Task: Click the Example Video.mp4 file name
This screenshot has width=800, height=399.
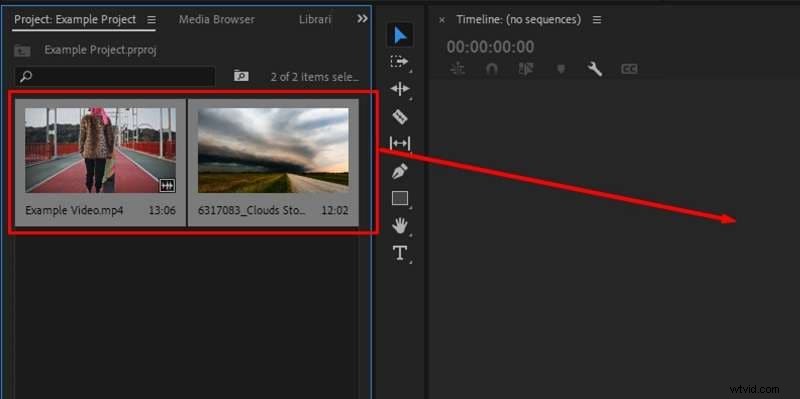Action: coord(74,210)
